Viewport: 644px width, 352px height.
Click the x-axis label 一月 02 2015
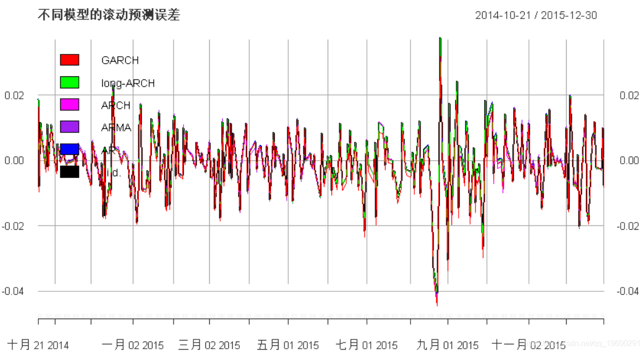point(133,345)
